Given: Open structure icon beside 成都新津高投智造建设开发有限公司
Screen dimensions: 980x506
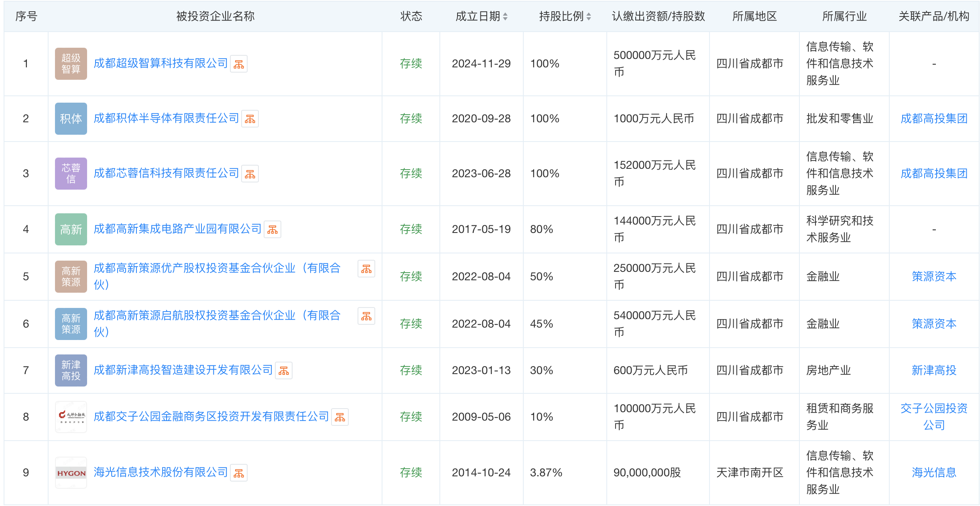Looking at the screenshot, I should point(284,371).
